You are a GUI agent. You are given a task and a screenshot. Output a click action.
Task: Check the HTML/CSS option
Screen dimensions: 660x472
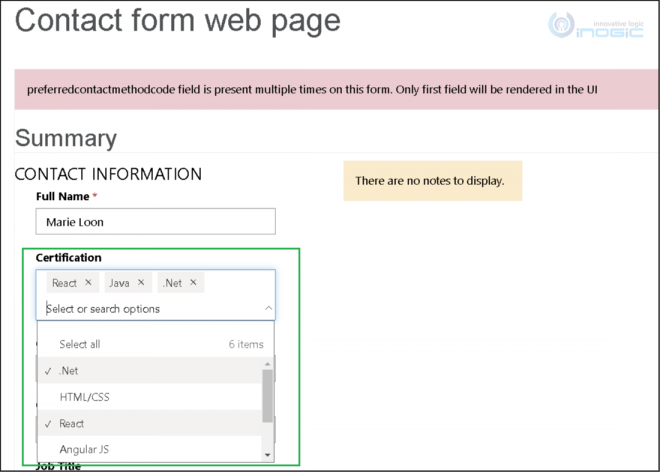[x=150, y=397]
